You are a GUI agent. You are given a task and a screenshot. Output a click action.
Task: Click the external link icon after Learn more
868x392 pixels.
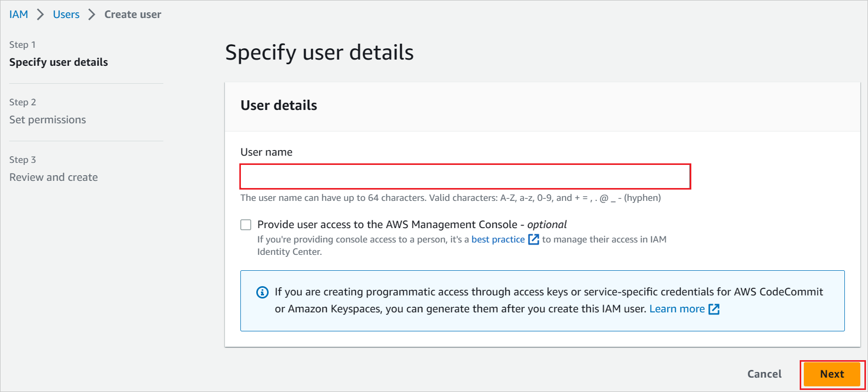(714, 309)
